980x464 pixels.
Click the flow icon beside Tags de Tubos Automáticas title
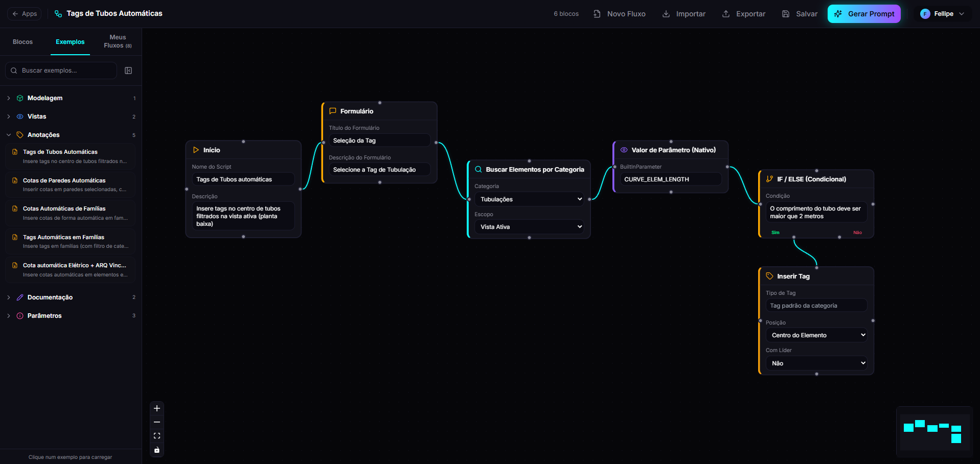tap(58, 14)
